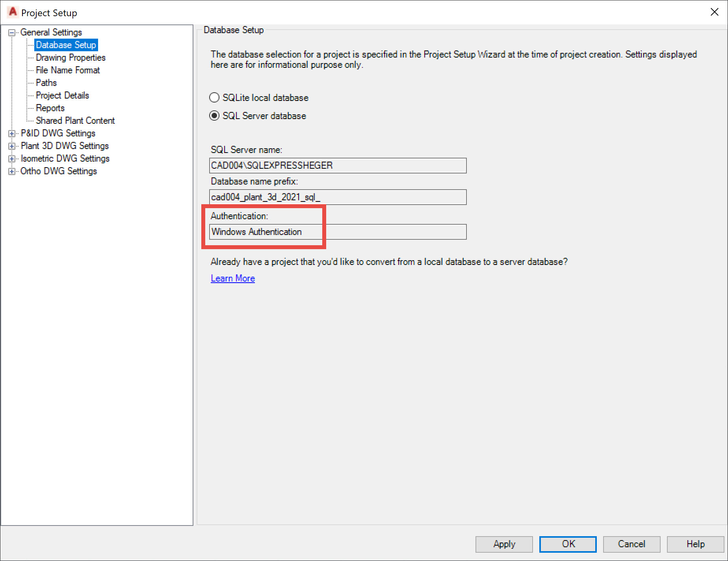Expand Ortho DWG Settings
Viewport: 728px width, 561px height.
coord(12,171)
